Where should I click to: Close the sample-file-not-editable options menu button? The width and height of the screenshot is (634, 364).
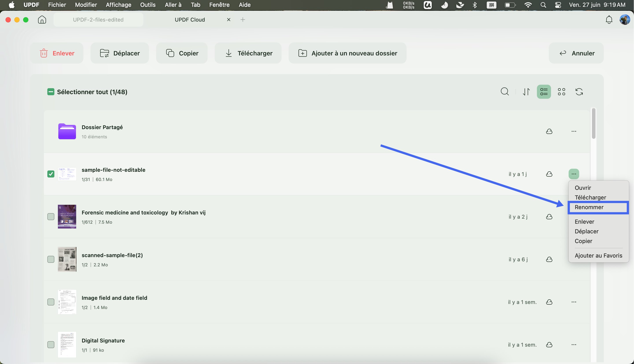[574, 174]
